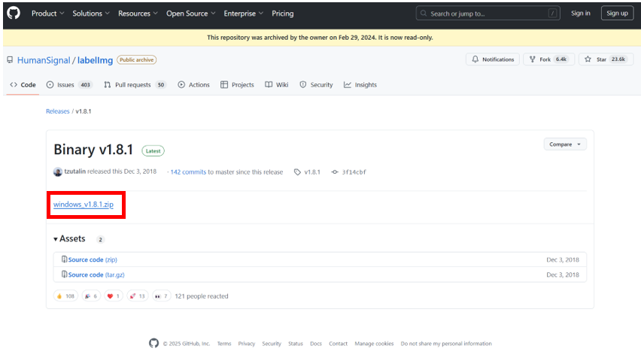641x364 pixels.
Task: Open the footer Security link
Action: (272, 344)
